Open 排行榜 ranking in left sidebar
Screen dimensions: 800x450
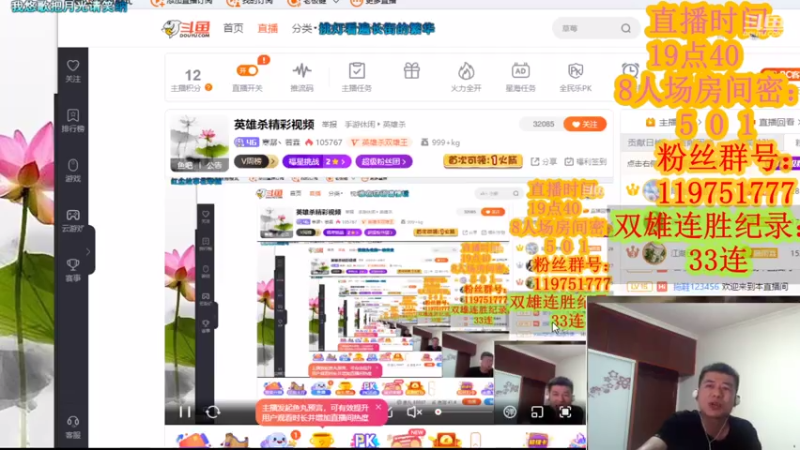[73, 120]
